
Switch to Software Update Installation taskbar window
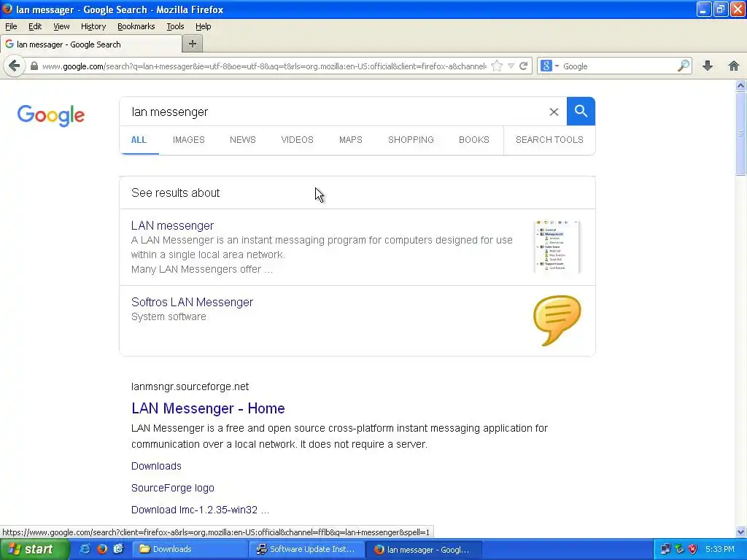pos(306,549)
